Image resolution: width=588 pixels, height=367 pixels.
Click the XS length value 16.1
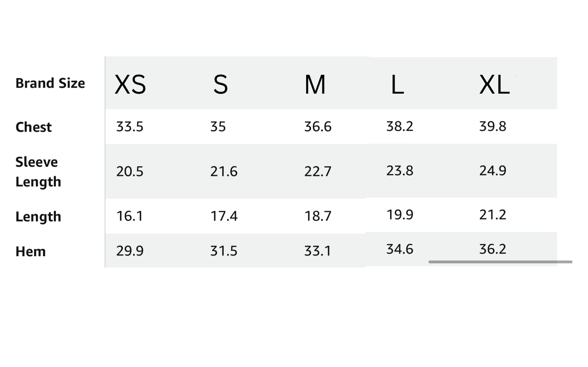129,216
